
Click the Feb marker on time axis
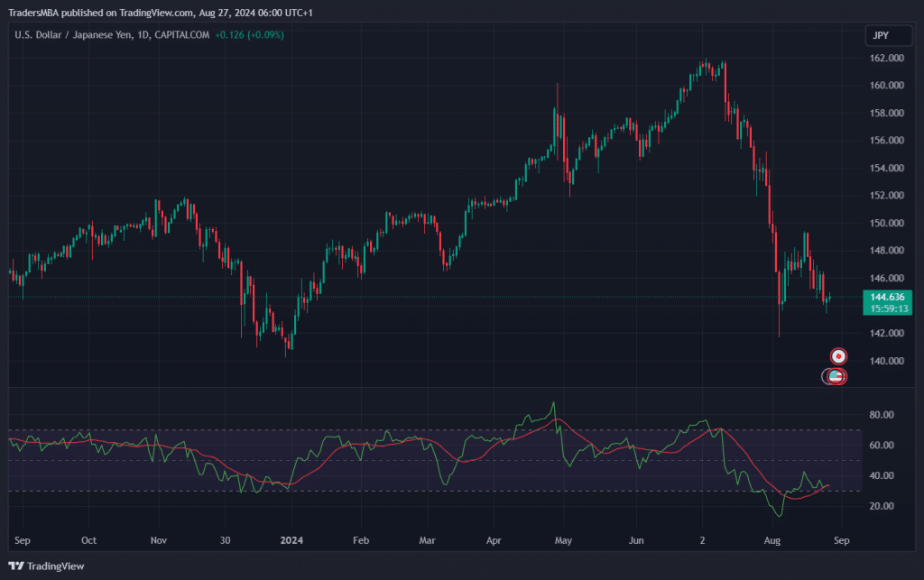(x=360, y=541)
